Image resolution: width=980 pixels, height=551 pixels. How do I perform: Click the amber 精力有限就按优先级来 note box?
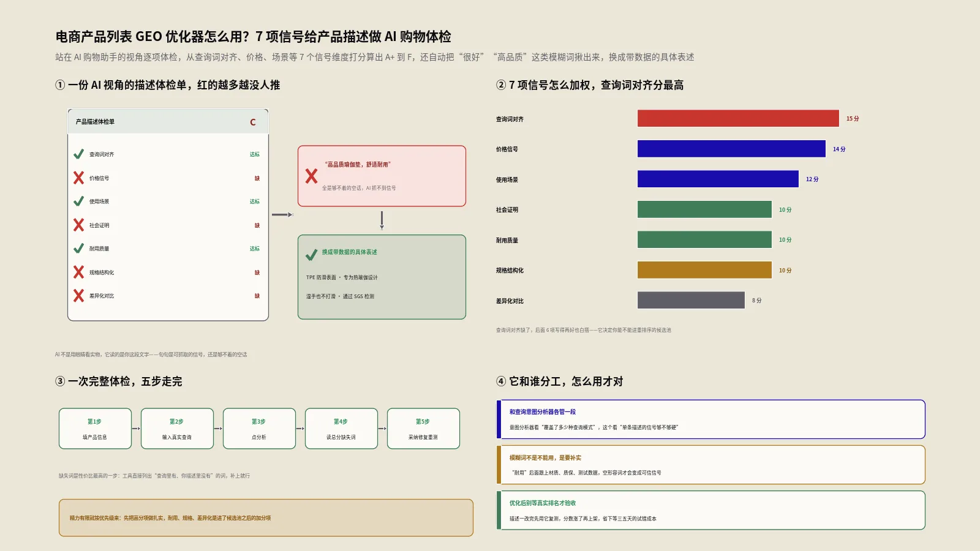point(266,518)
